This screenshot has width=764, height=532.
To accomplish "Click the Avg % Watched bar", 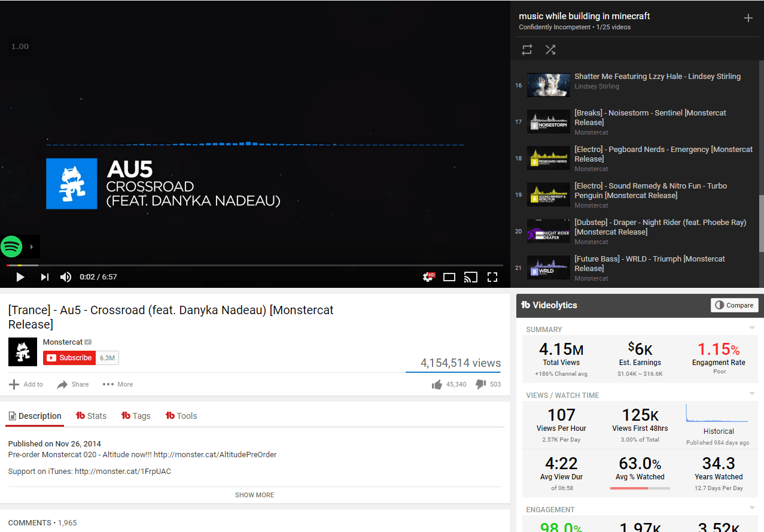I will point(640,488).
